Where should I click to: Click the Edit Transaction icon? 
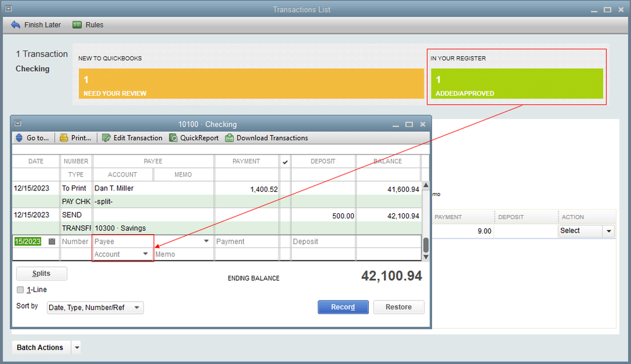coord(106,138)
